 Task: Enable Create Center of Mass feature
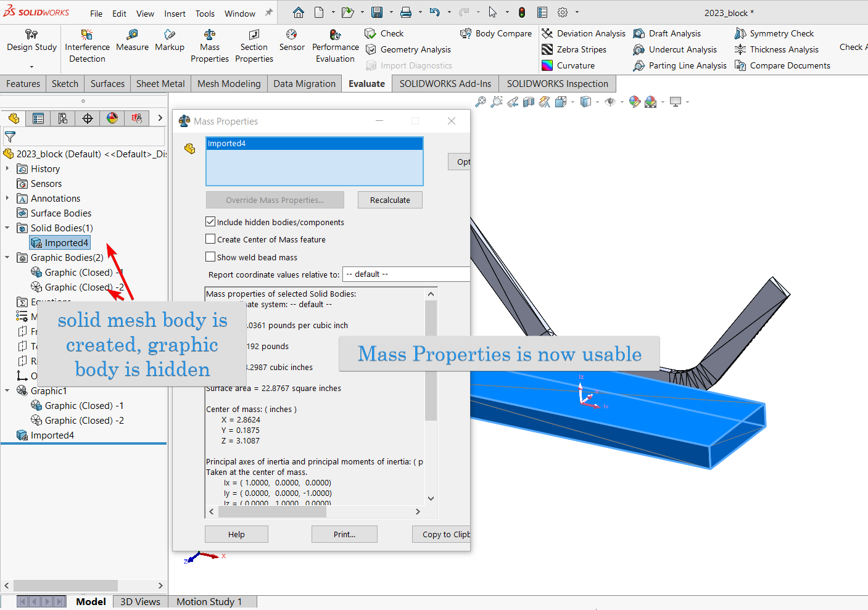point(210,239)
